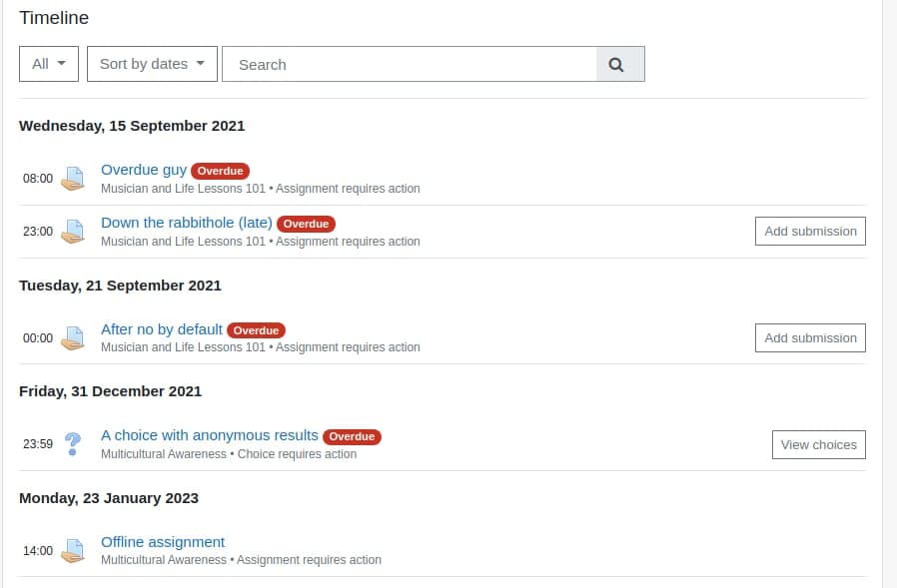Click the View choices button
Screen dimensions: 897x588
819,444
